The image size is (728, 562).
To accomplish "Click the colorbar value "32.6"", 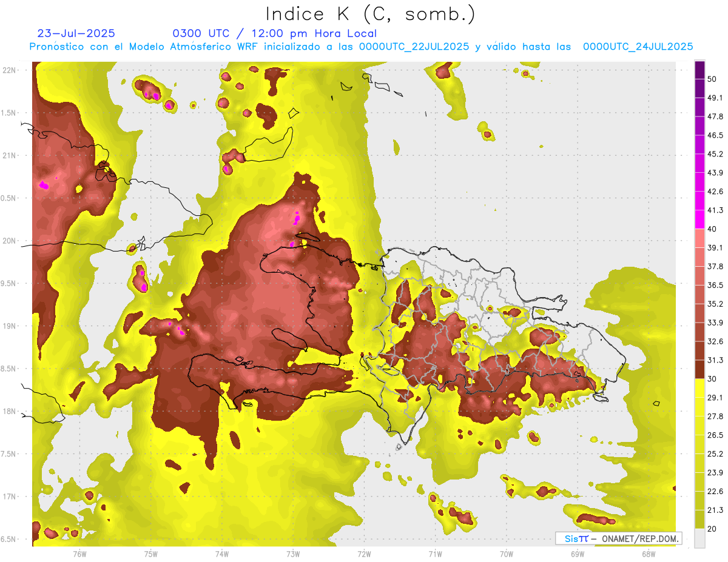I will (x=715, y=342).
